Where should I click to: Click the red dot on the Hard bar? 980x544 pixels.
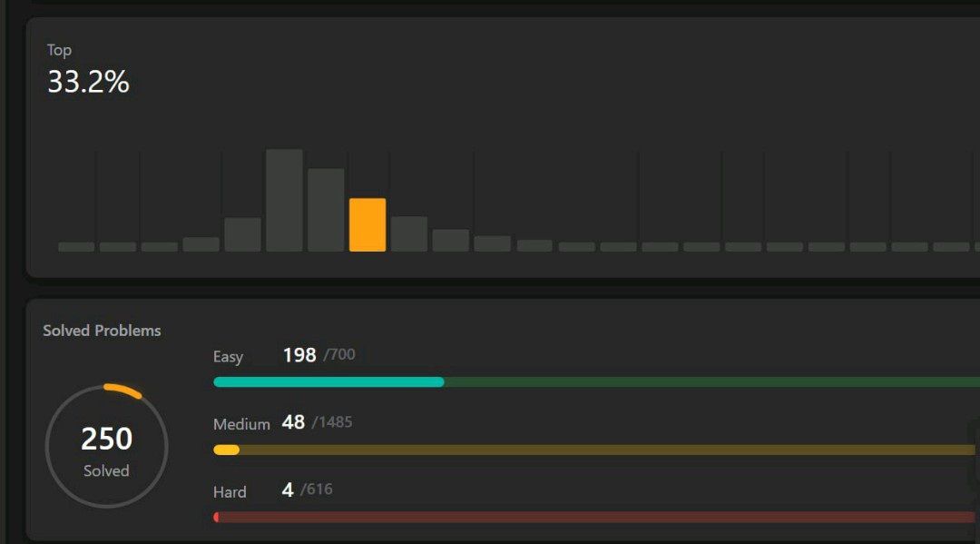coord(216,517)
